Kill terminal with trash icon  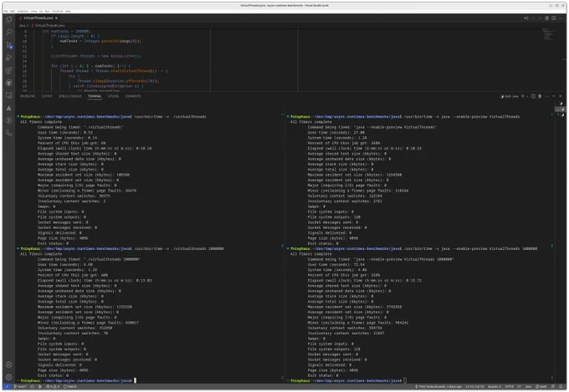[x=540, y=96]
